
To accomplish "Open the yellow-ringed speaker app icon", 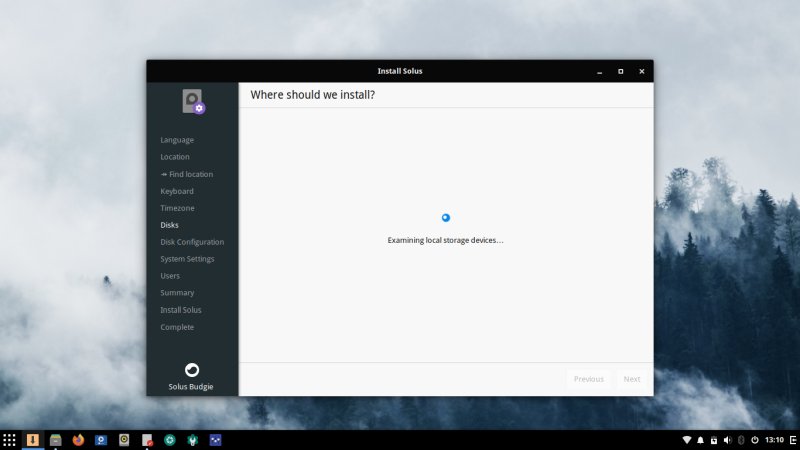I will (124, 440).
